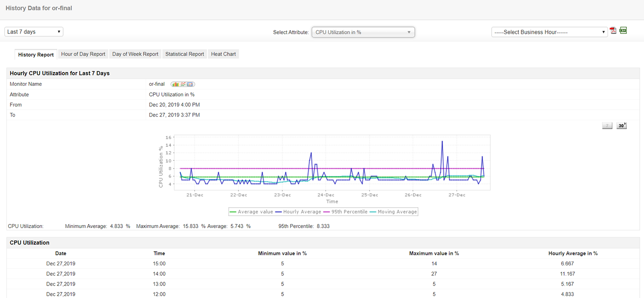Screen dimensions: 644x298
Task: Click the line graph icon beside or-final
Action: [183, 84]
